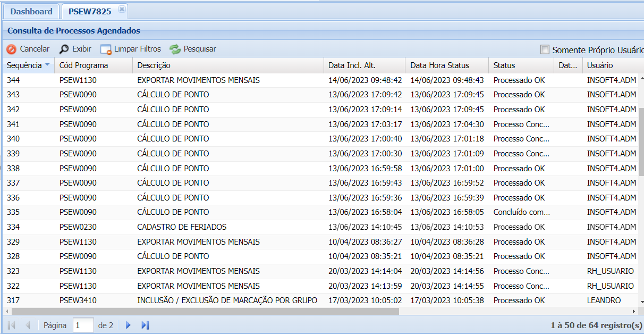The width and height of the screenshot is (644, 334).
Task: Click the page number input field
Action: click(83, 325)
